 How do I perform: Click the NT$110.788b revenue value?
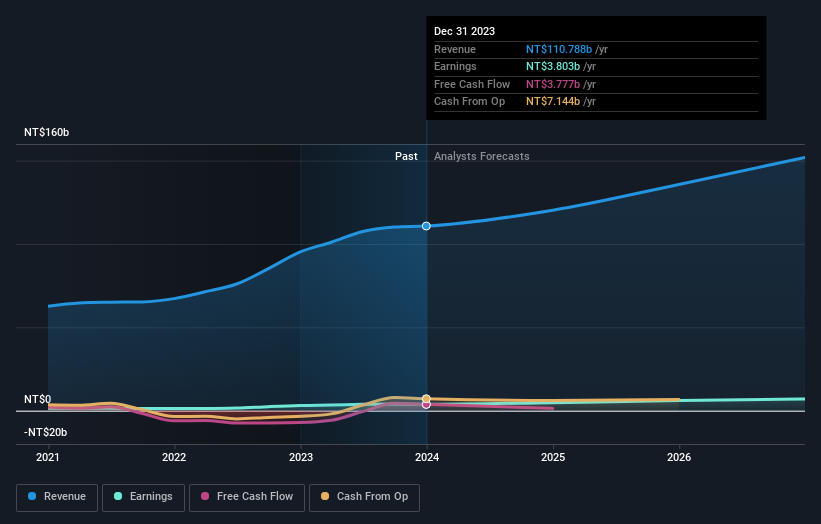click(x=559, y=49)
